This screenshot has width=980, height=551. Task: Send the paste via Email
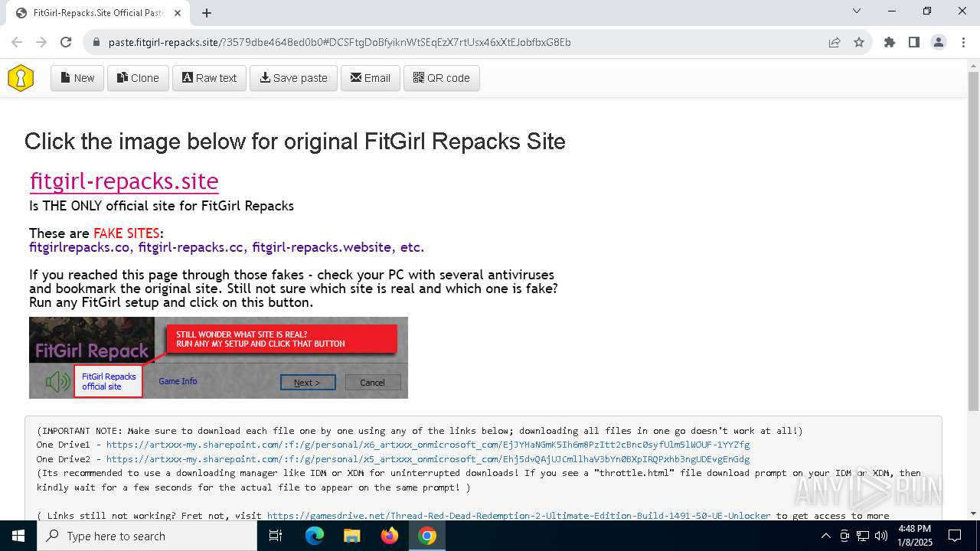371,78
